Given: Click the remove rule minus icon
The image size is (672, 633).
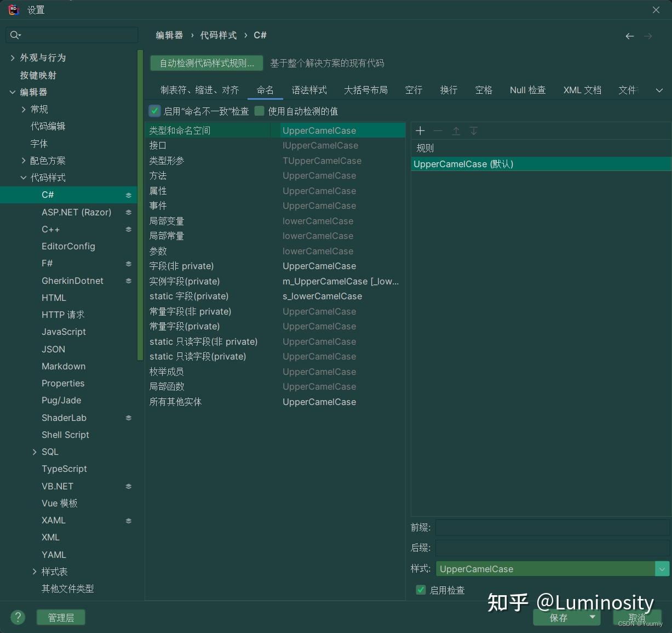Looking at the screenshot, I should coord(438,130).
